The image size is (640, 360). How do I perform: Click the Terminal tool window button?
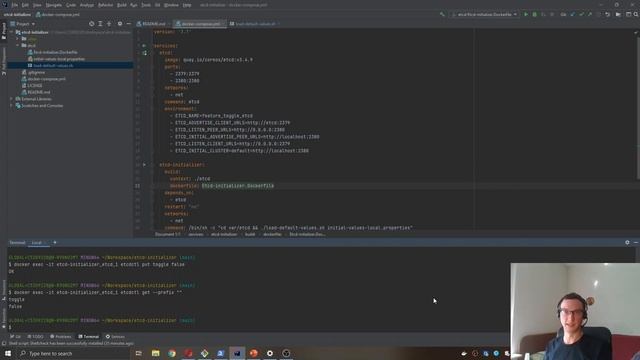[89, 337]
